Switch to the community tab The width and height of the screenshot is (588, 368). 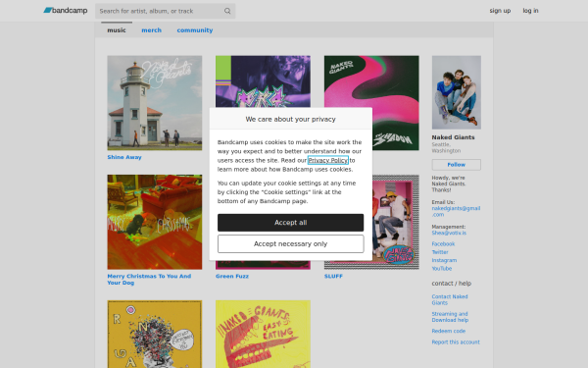[195, 30]
